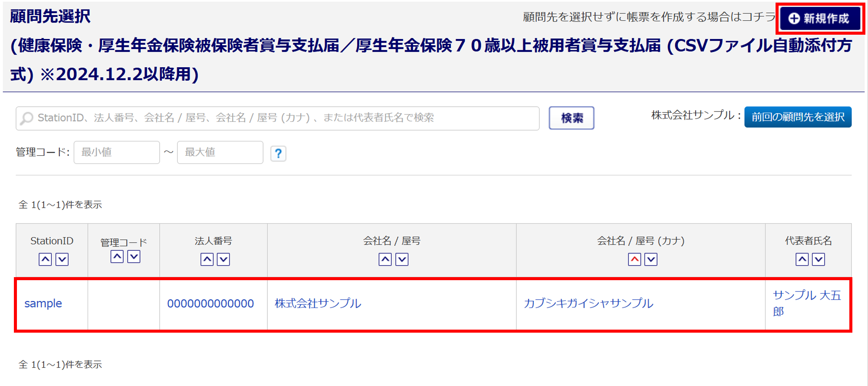Viewport: 868px width, 386px height.
Task: Sort 会社名 / 屋号 column descending
Action: pos(402,259)
